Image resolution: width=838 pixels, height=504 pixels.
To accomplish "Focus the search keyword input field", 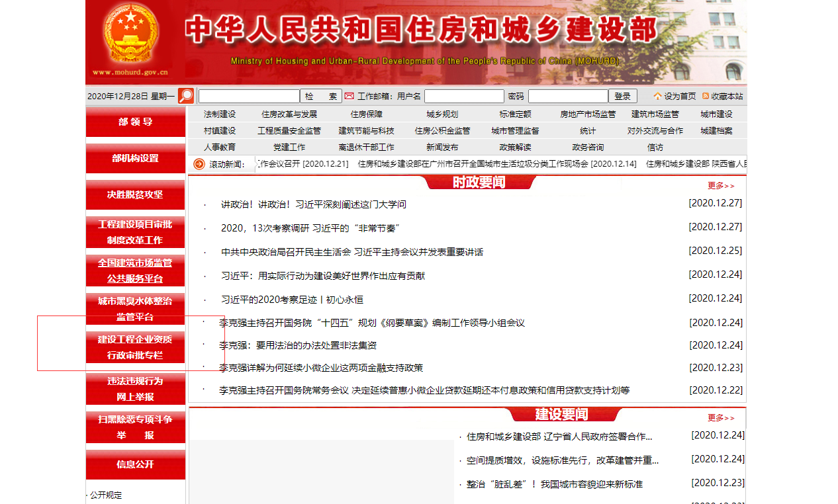I will [x=249, y=96].
